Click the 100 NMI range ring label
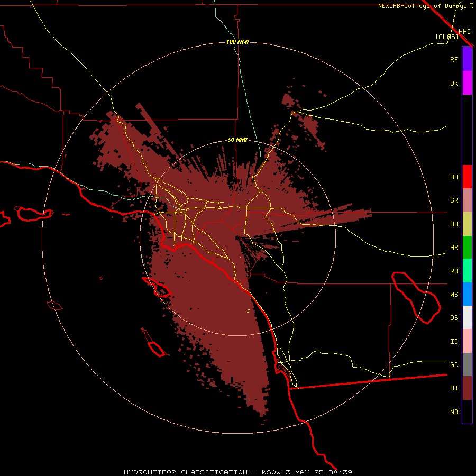The width and height of the screenshot is (476, 476). point(237,42)
